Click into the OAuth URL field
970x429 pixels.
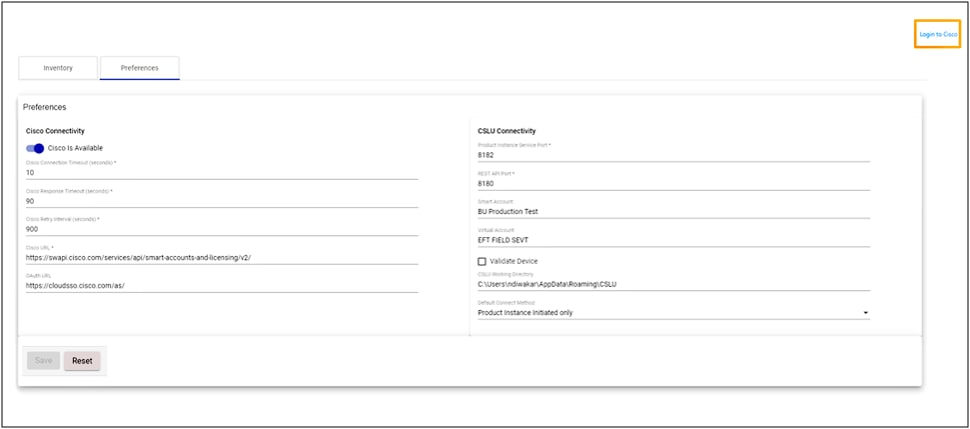222,286
